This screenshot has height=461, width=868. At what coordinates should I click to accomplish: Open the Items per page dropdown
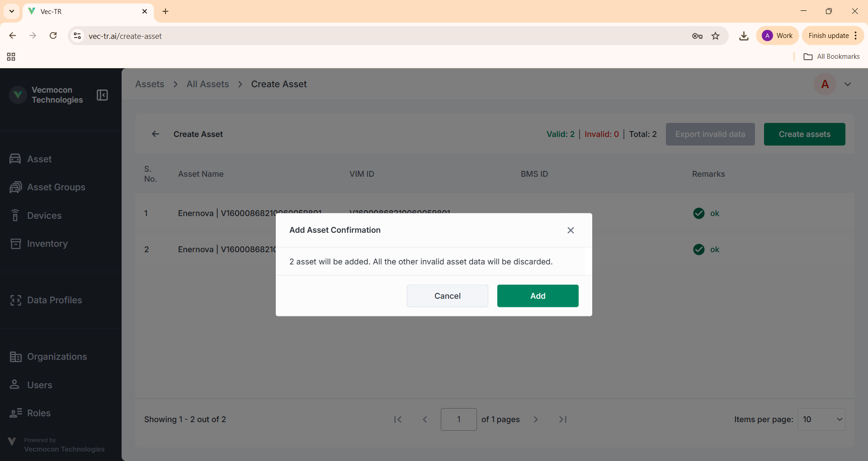click(x=821, y=419)
